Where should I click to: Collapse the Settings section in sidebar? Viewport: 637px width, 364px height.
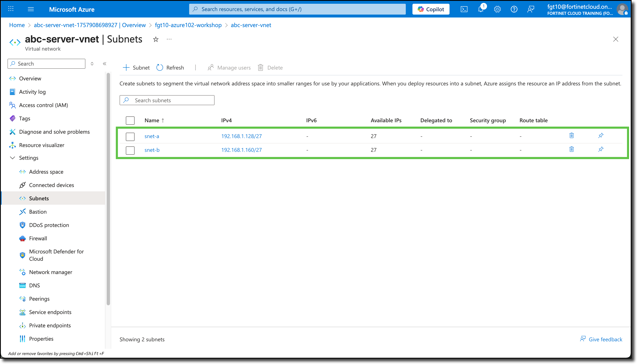pyautogui.click(x=12, y=158)
